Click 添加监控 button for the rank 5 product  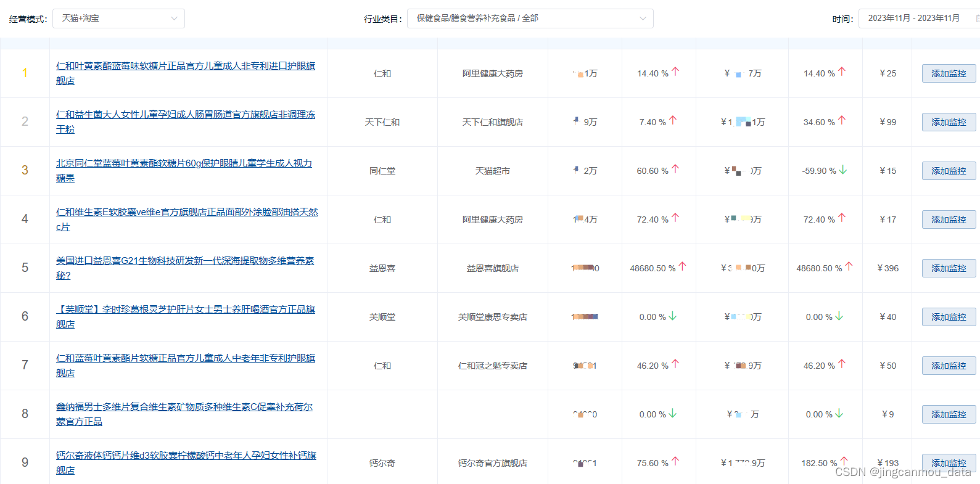(x=949, y=268)
